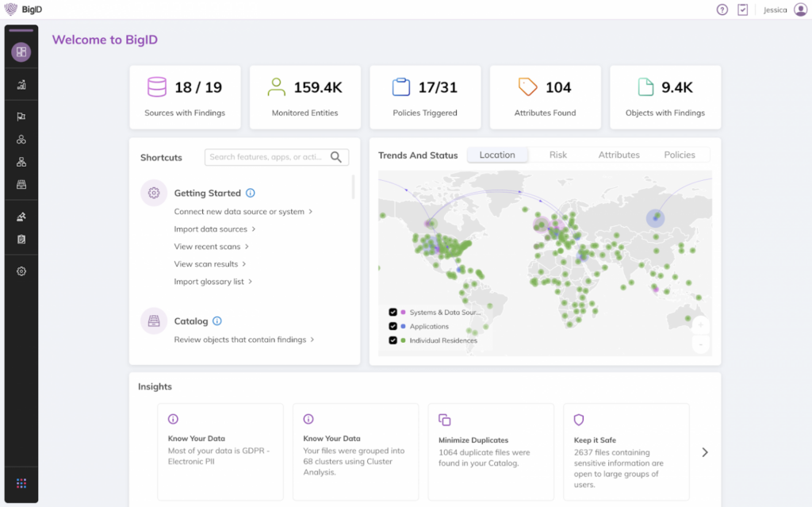The image size is (812, 507).
Task: Open the View scan results link
Action: coord(206,264)
